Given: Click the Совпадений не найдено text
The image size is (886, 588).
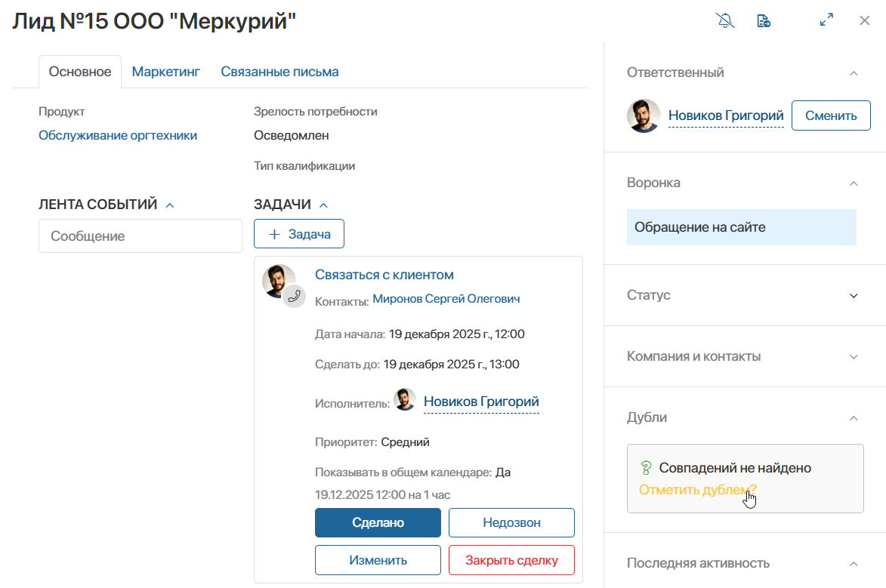Looking at the screenshot, I should [735, 468].
